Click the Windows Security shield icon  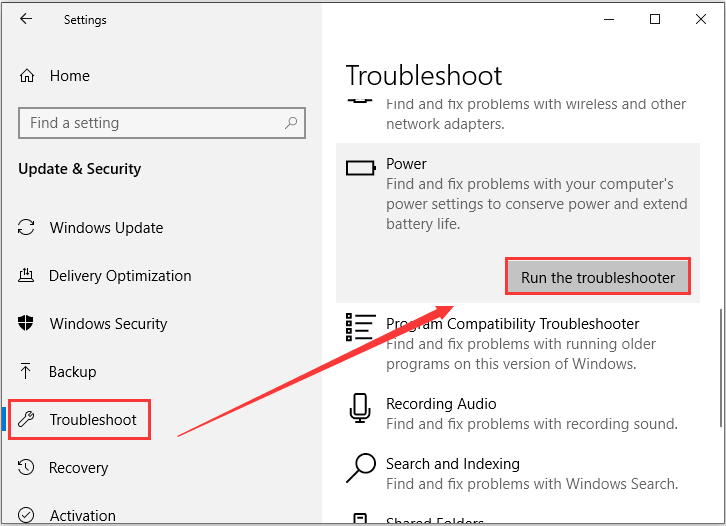(x=26, y=323)
